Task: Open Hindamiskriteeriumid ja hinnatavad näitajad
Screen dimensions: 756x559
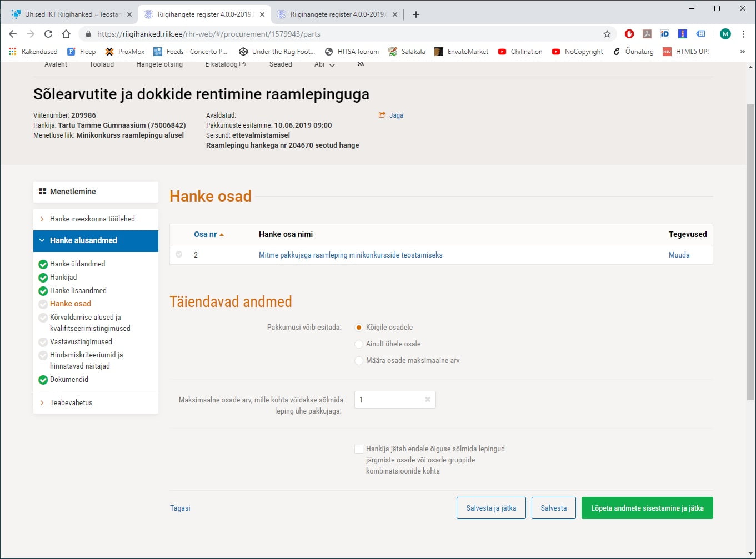Action: pyautogui.click(x=86, y=361)
